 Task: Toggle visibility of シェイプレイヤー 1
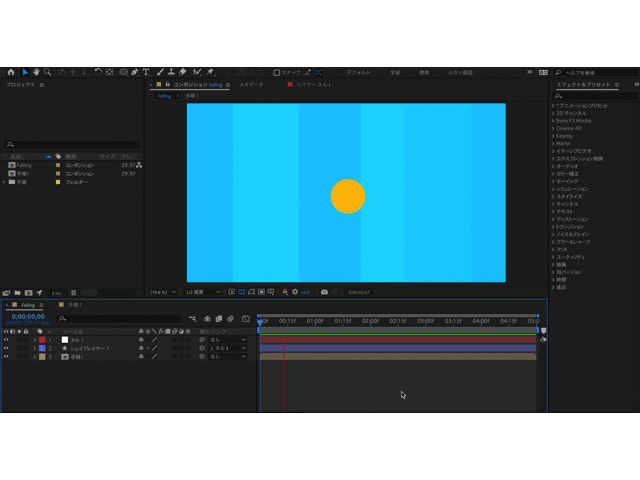click(x=6, y=348)
